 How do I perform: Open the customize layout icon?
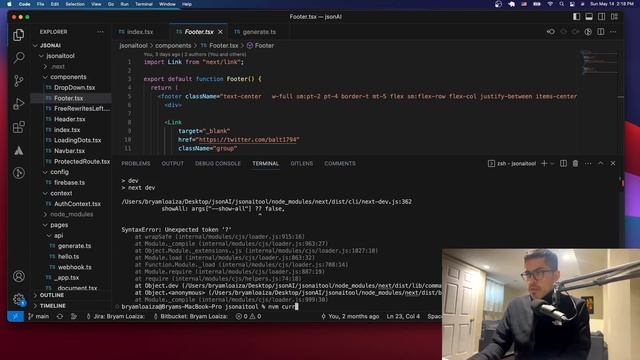coord(614,17)
